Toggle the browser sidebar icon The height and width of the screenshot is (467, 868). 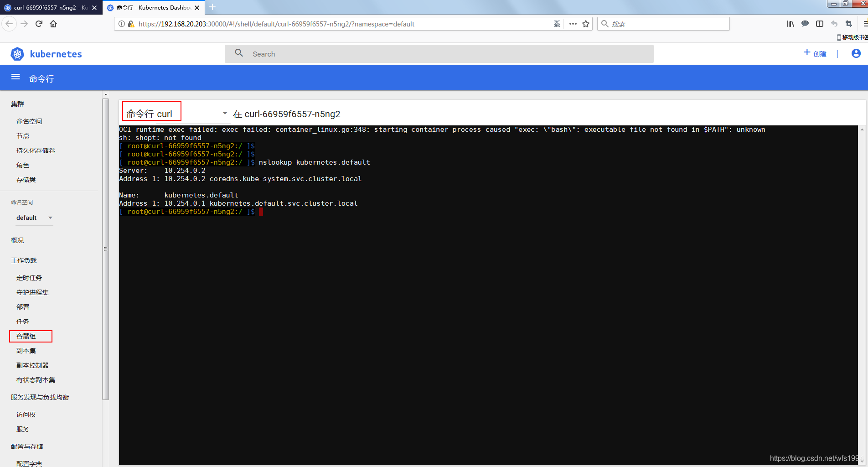(820, 24)
